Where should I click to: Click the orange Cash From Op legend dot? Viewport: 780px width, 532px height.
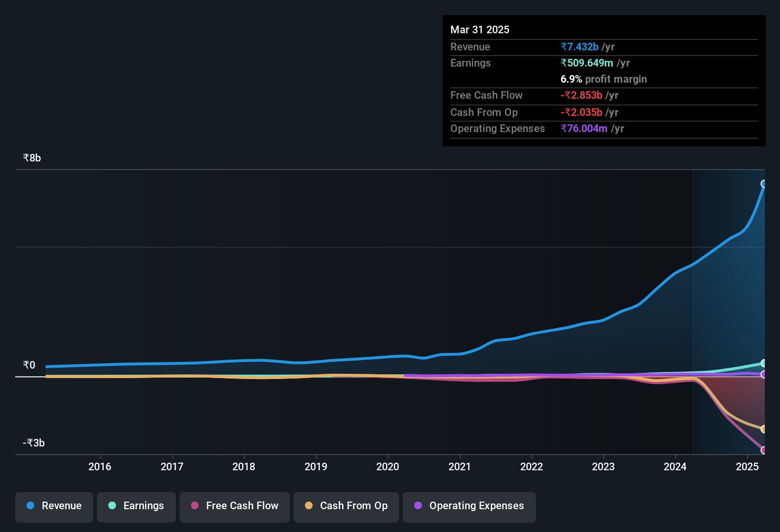coord(309,506)
